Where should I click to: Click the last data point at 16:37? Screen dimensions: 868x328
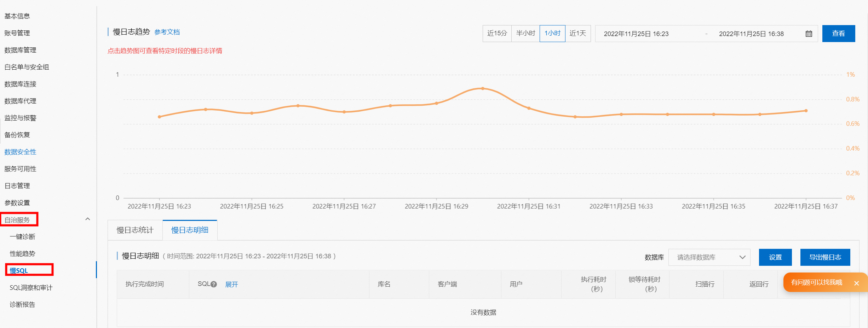click(806, 111)
